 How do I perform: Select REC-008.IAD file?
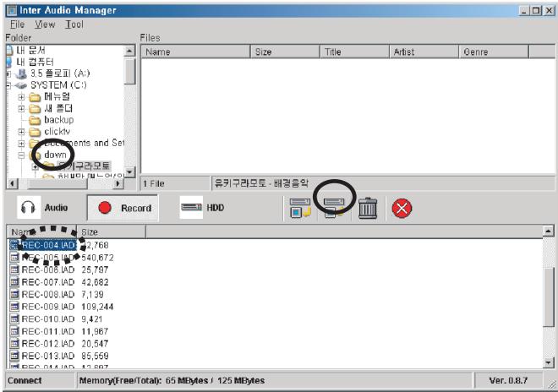tap(48, 295)
